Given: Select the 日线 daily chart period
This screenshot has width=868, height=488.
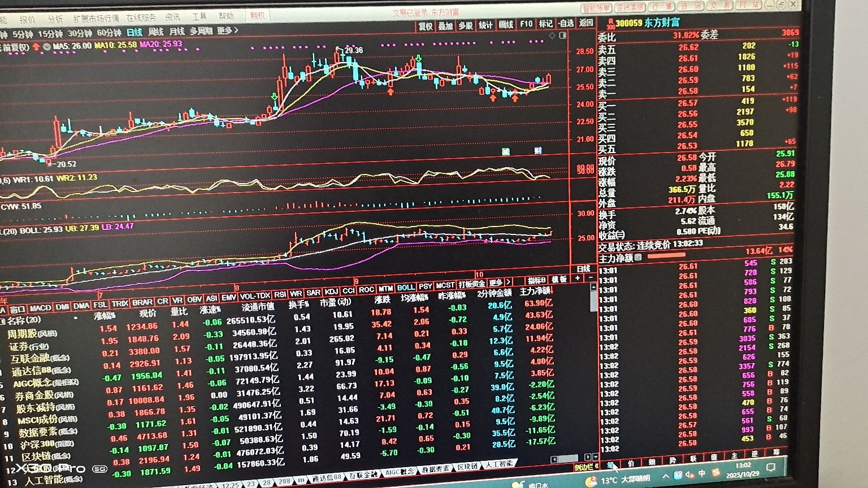Looking at the screenshot, I should (134, 32).
